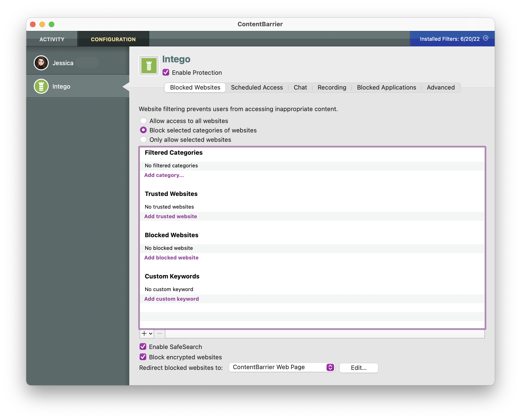Toggle the Enable SafeSearch checkbox

click(143, 347)
